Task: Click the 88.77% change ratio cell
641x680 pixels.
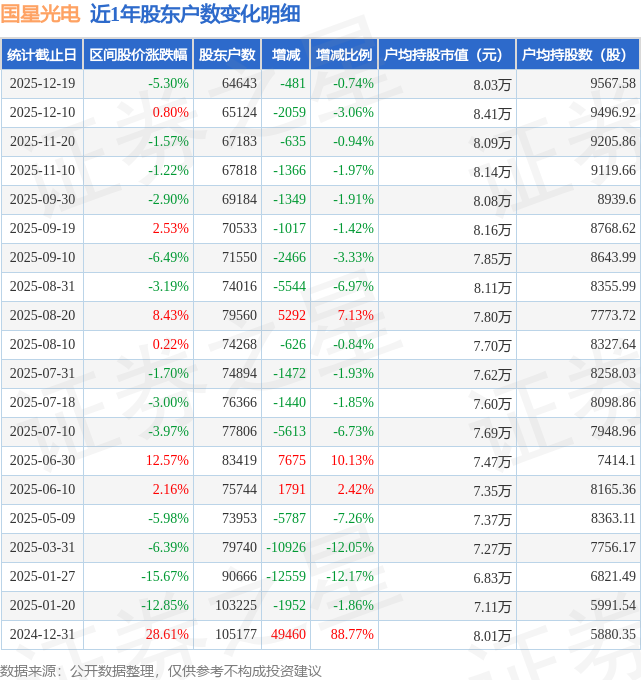Action: click(x=352, y=635)
